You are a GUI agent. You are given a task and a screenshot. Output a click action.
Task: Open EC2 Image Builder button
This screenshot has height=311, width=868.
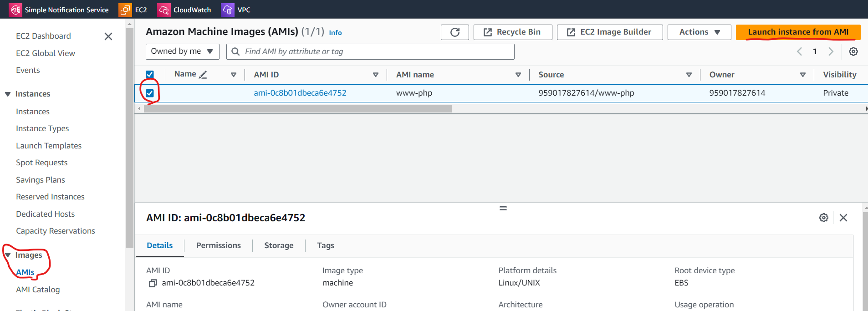coord(610,32)
